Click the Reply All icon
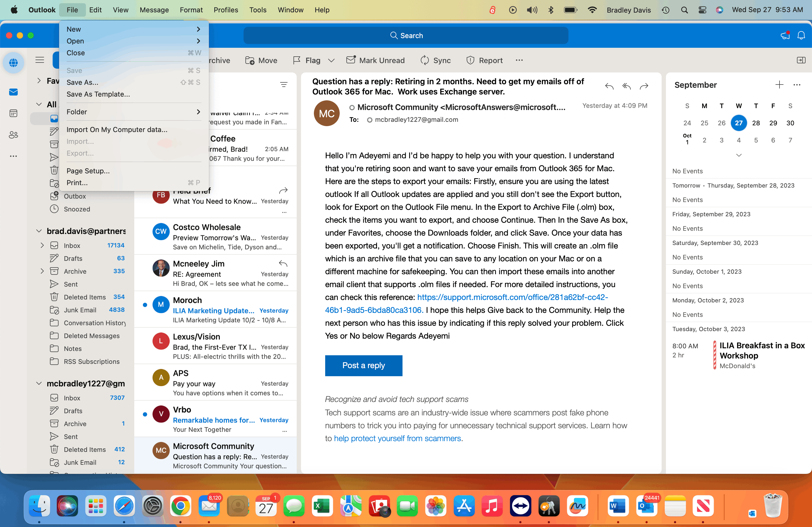This screenshot has height=527, width=812. [x=626, y=86]
